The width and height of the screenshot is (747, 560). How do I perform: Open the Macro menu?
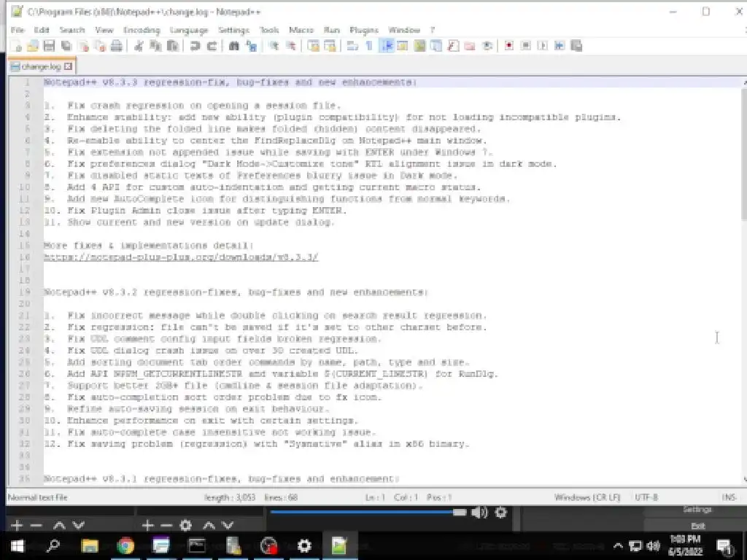click(x=301, y=30)
